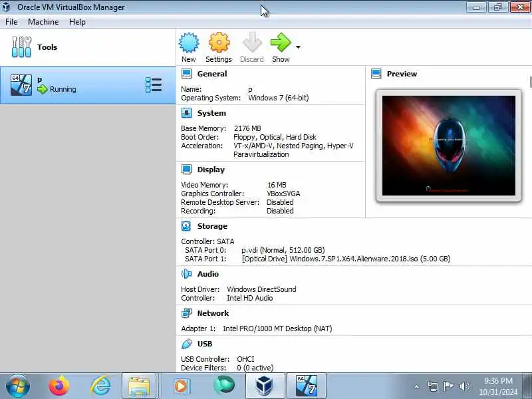Click 'p.vdi (Normal, 512.00 GB)' entry
This screenshot has height=399, width=532.
(283, 250)
